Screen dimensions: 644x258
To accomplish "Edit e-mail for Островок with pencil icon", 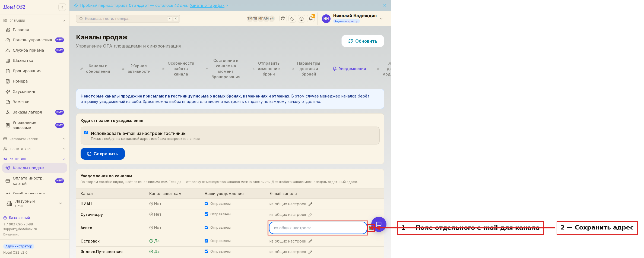I will click(x=310, y=241).
